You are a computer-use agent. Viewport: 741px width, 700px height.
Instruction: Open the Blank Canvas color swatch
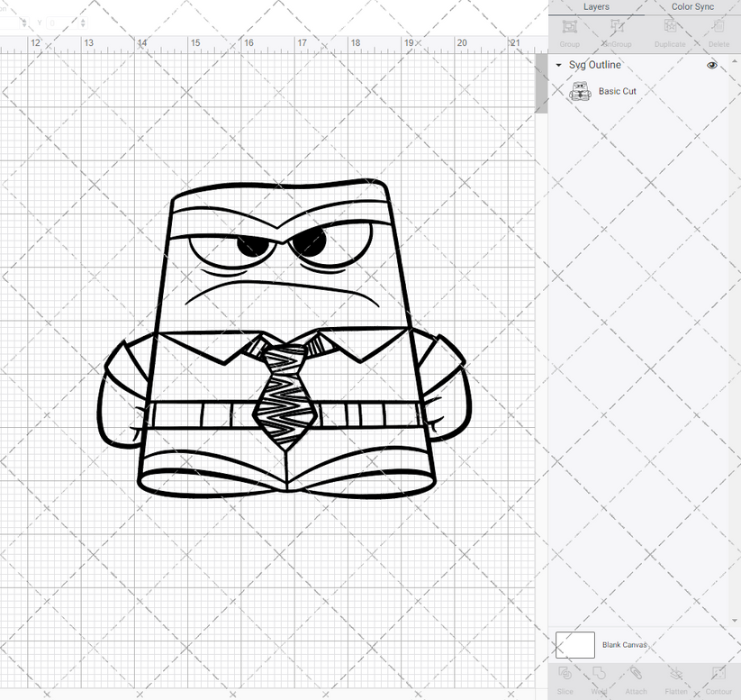coord(576,645)
